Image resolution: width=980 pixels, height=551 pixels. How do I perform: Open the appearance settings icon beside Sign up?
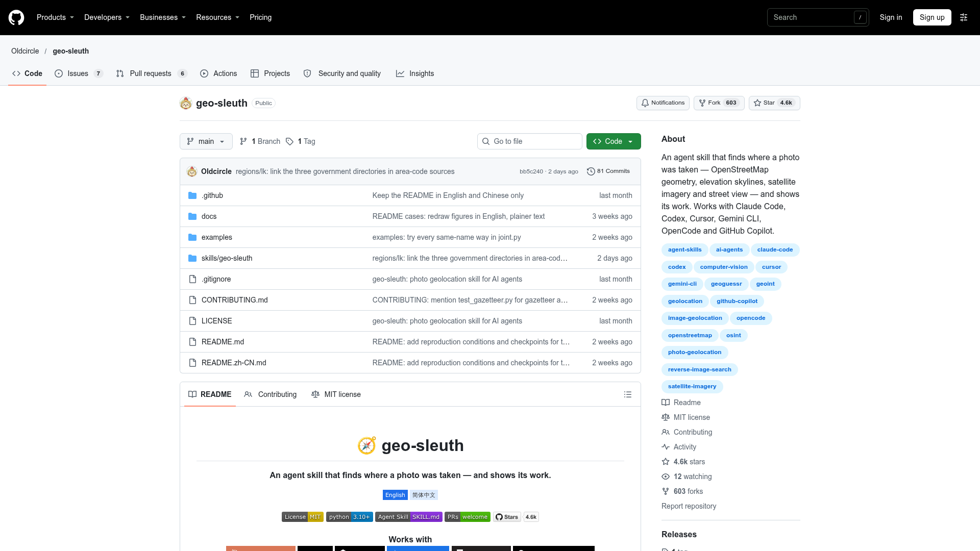964,17
